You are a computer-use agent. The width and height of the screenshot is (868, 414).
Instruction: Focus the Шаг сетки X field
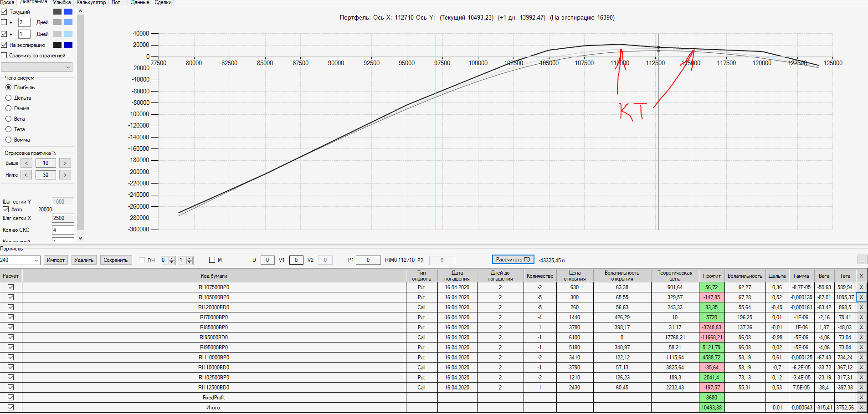[x=63, y=218]
